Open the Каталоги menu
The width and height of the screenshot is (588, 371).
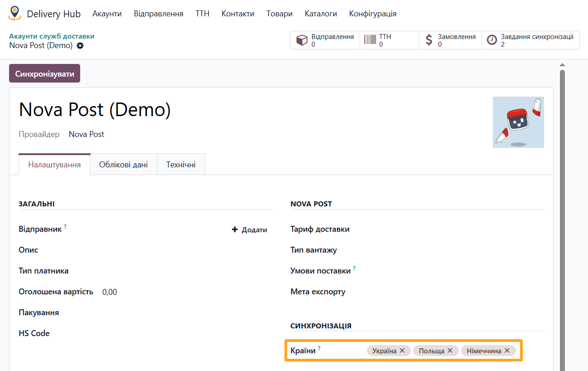pos(321,14)
